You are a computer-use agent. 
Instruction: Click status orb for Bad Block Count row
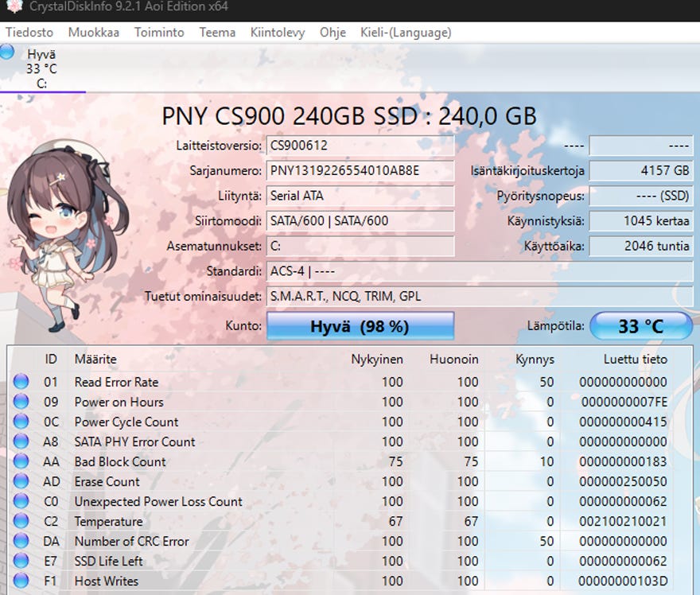pyautogui.click(x=21, y=461)
